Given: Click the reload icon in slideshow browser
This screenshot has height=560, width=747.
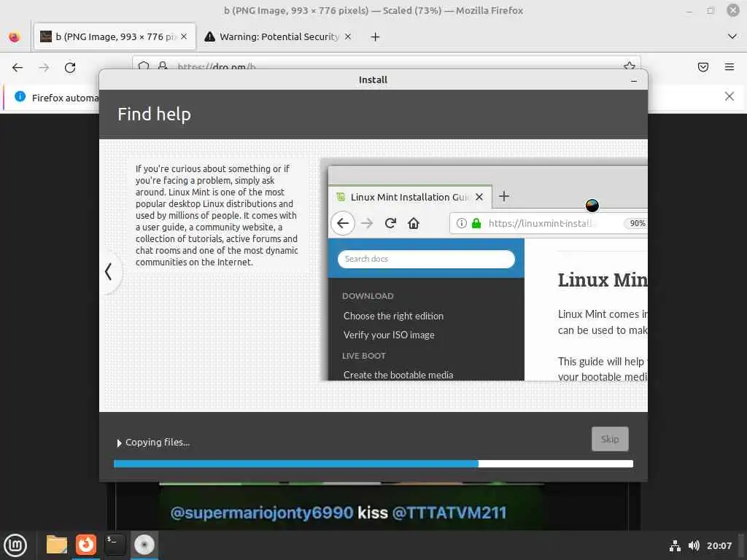Looking at the screenshot, I should [390, 223].
